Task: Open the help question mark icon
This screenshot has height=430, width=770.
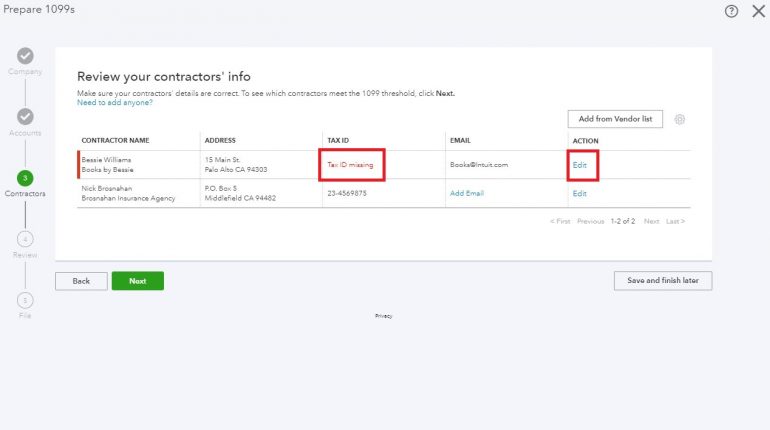Action: click(x=731, y=11)
